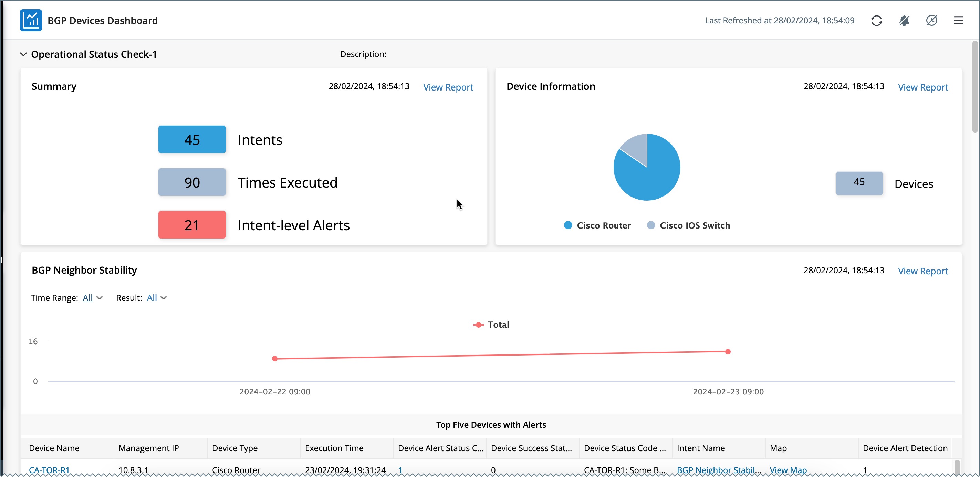Open the Result filter dropdown
The width and height of the screenshot is (980, 477).
(x=156, y=298)
